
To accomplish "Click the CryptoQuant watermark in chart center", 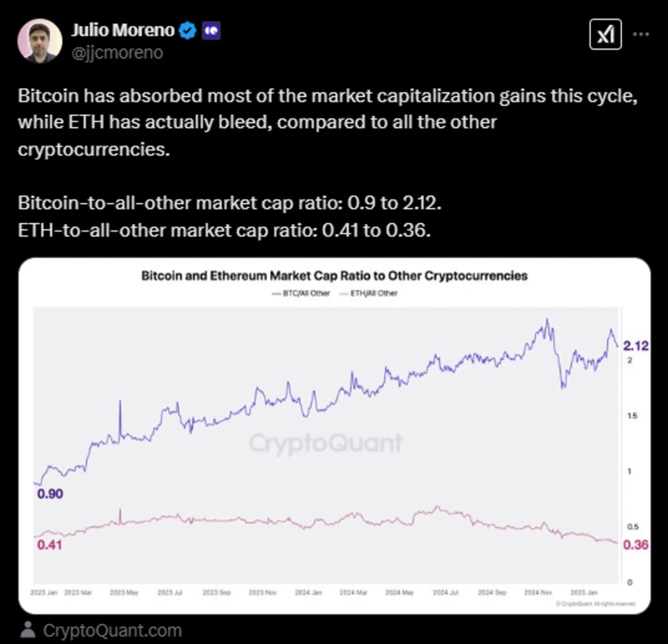I will [325, 442].
